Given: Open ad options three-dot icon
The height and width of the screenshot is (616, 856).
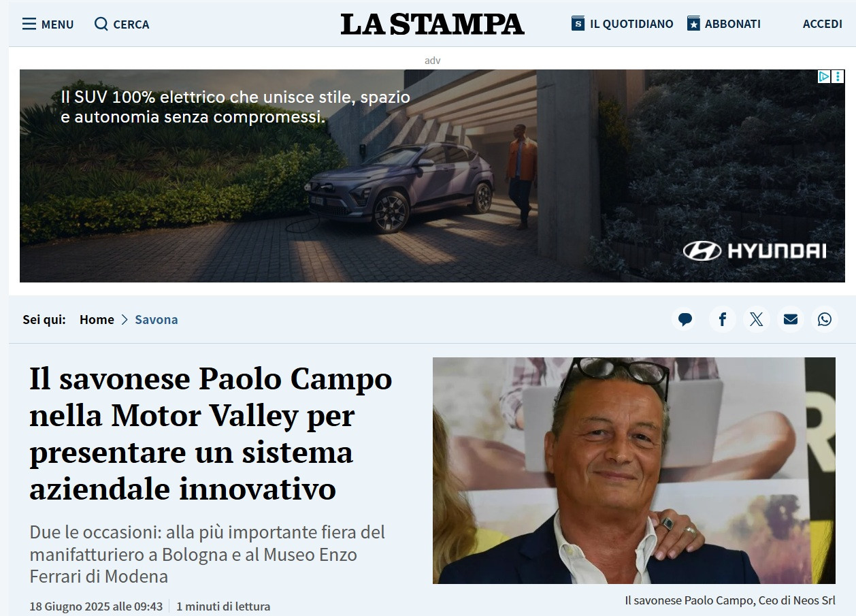Looking at the screenshot, I should tap(838, 76).
